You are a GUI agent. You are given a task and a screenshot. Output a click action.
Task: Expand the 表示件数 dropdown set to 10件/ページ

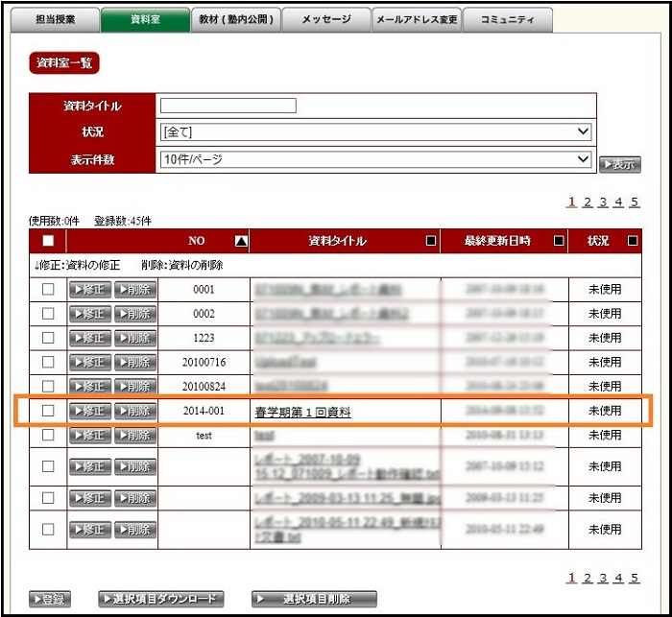click(374, 159)
